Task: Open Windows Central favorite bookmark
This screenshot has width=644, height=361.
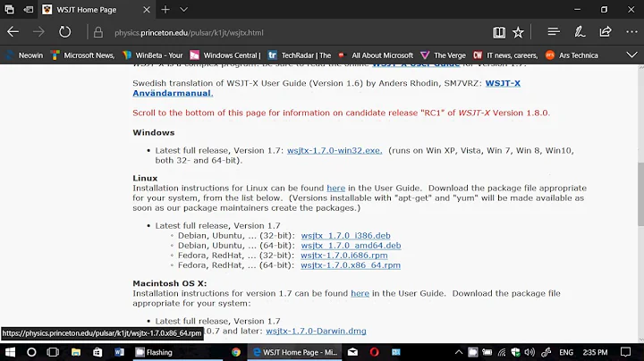Action: (225, 55)
